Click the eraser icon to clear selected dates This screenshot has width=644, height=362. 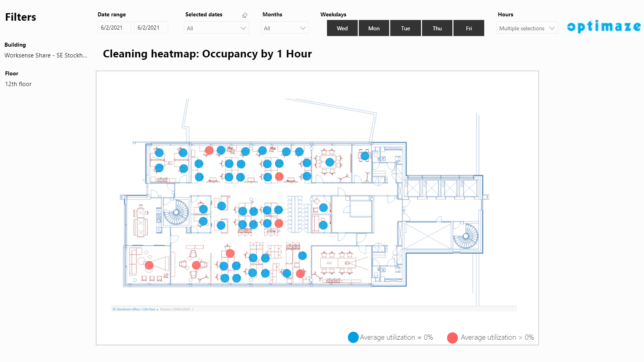[x=245, y=15]
